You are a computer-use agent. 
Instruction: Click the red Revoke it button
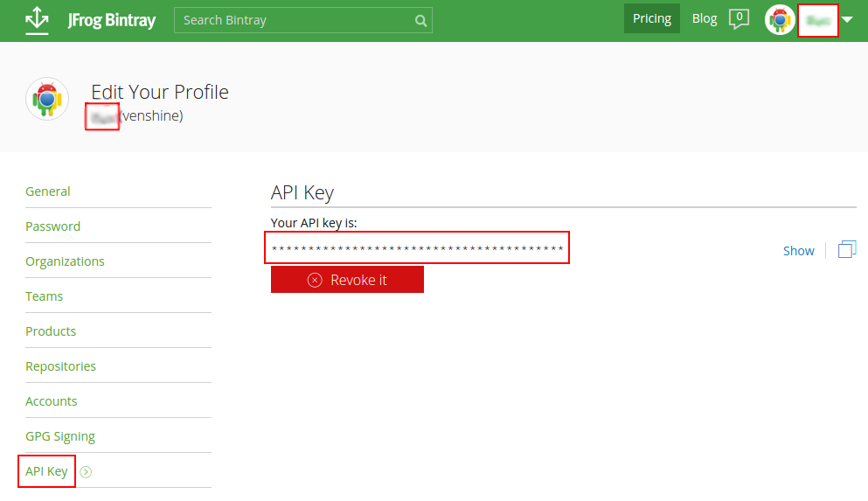coord(347,280)
